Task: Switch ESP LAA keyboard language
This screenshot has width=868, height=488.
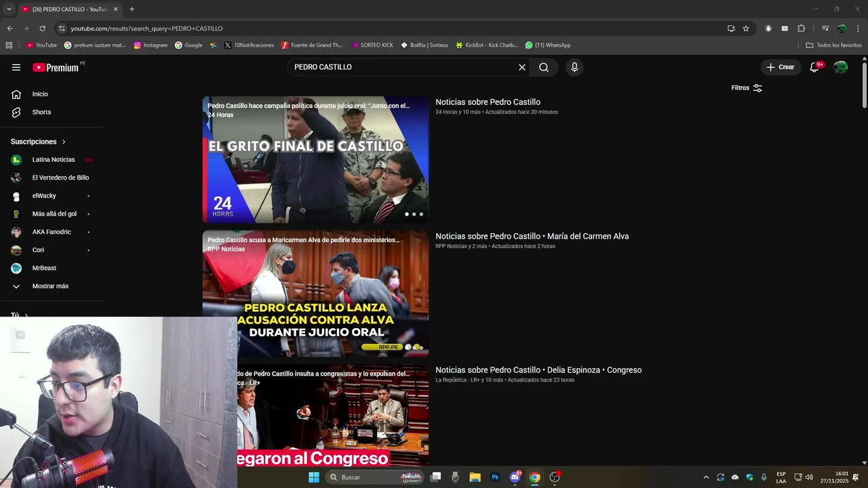Action: pyautogui.click(x=781, y=477)
